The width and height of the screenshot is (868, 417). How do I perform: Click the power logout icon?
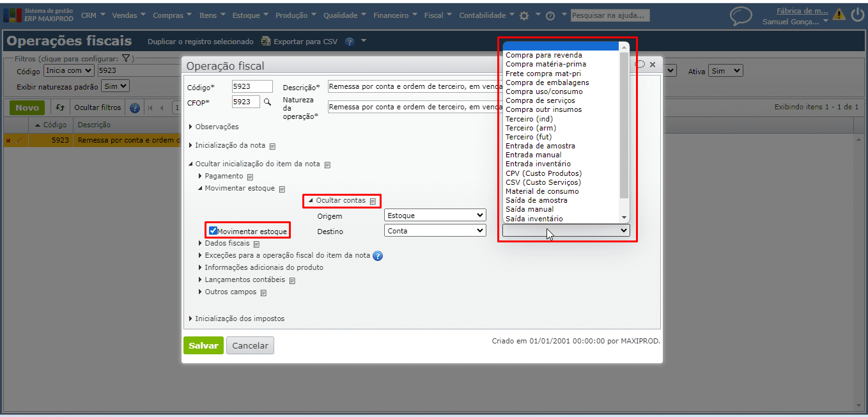(856, 15)
